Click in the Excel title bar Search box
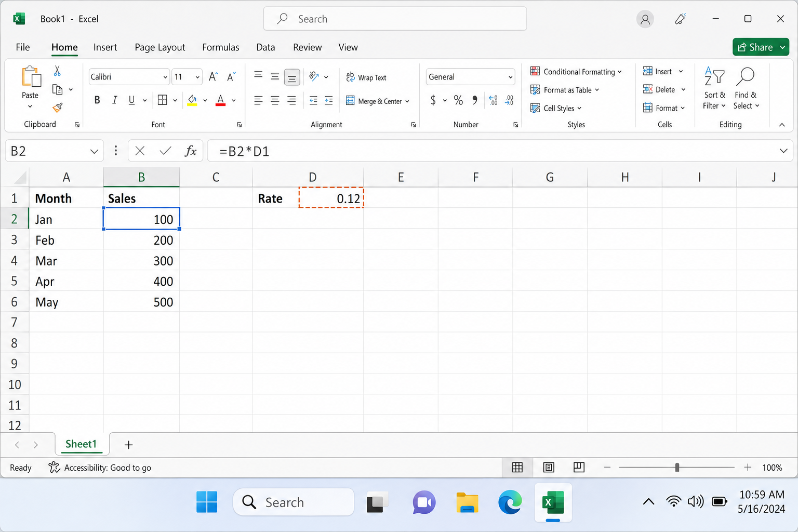The image size is (798, 532). [x=395, y=19]
